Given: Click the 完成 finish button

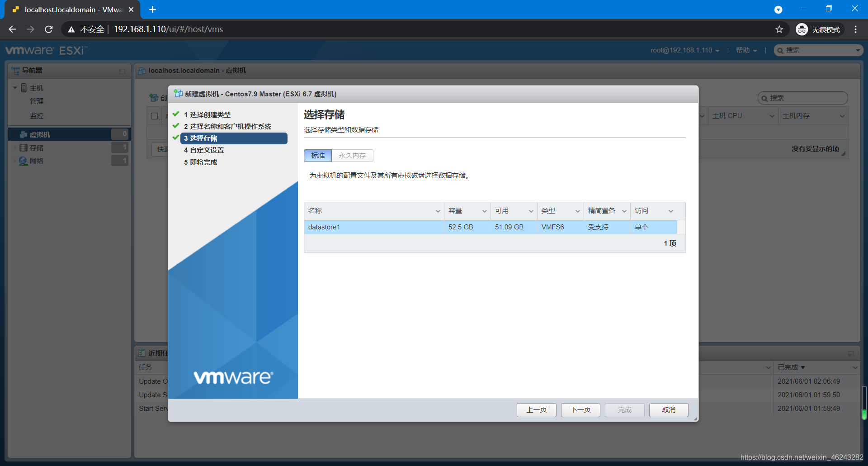Looking at the screenshot, I should point(625,410).
